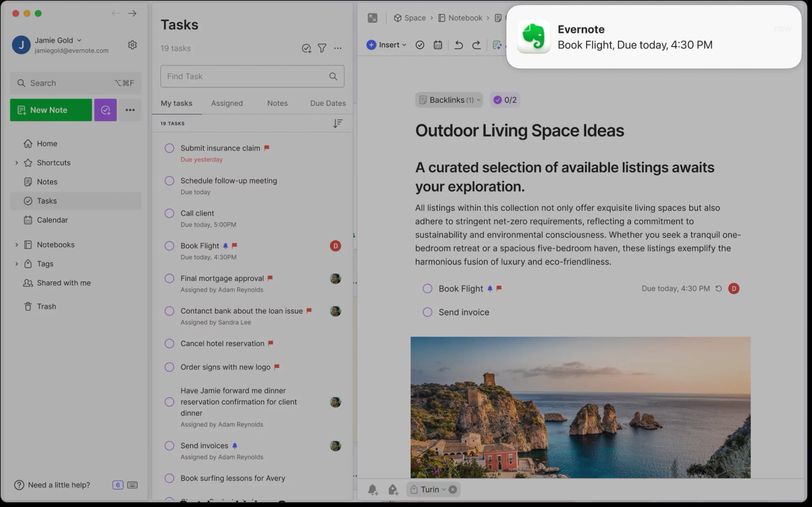Complete the Send invoice task in the note
The width and height of the screenshot is (812, 507).
click(x=427, y=312)
